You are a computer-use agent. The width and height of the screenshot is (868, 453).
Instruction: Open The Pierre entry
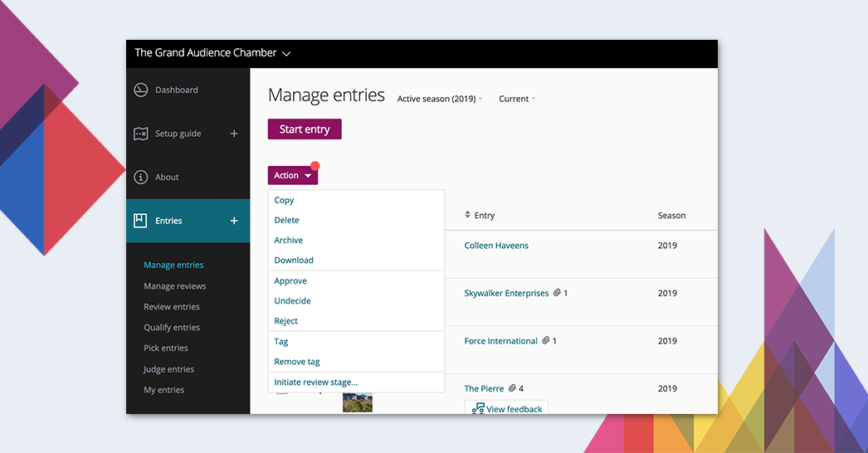485,389
